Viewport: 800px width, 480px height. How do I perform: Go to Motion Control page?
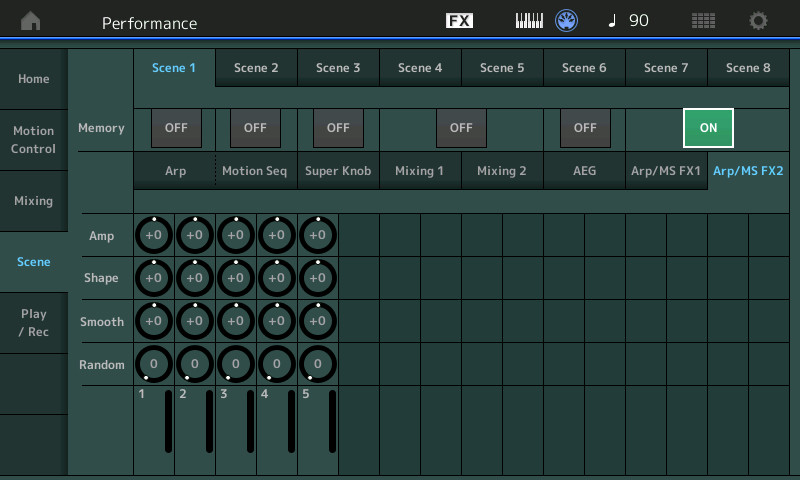tap(34, 140)
